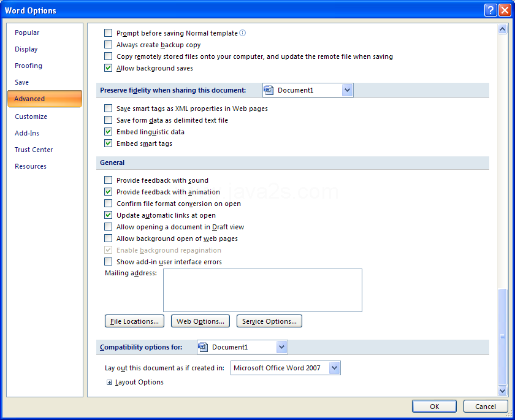Confirm with OK button
The height and width of the screenshot is (420, 515).
point(434,407)
